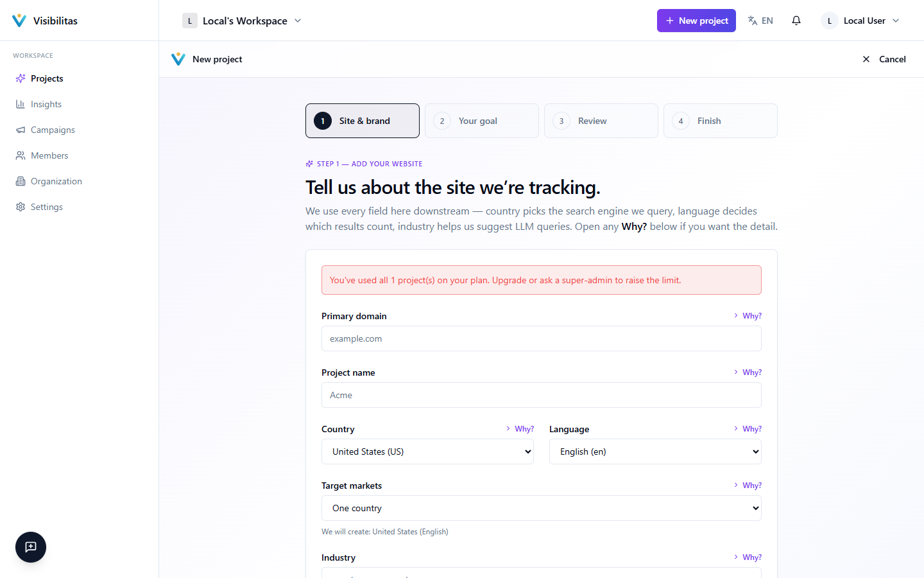Click the purple New project button

click(696, 21)
